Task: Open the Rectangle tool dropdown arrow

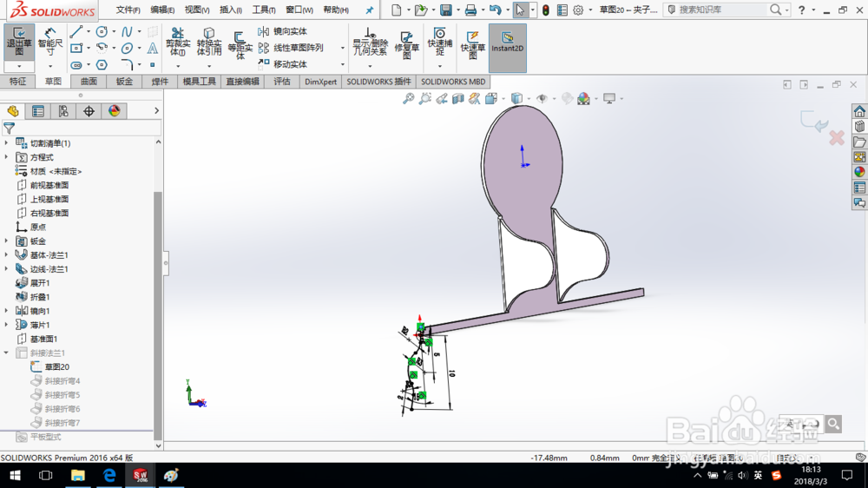Action: 89,48
